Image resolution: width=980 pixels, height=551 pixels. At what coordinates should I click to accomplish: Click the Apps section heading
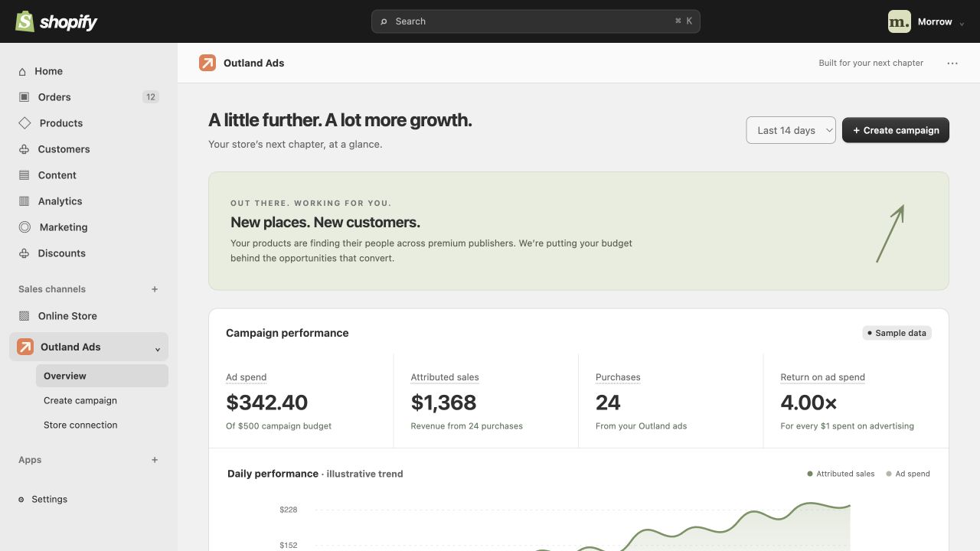[x=30, y=460]
